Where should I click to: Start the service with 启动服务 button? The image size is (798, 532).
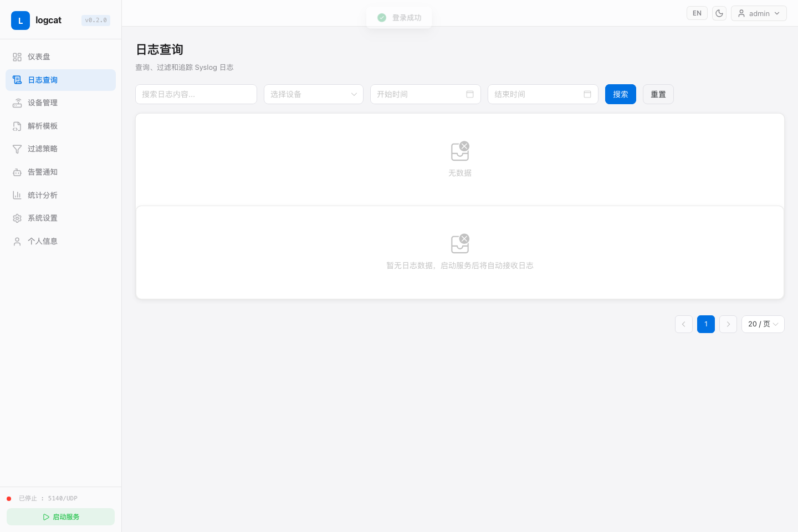(60, 517)
